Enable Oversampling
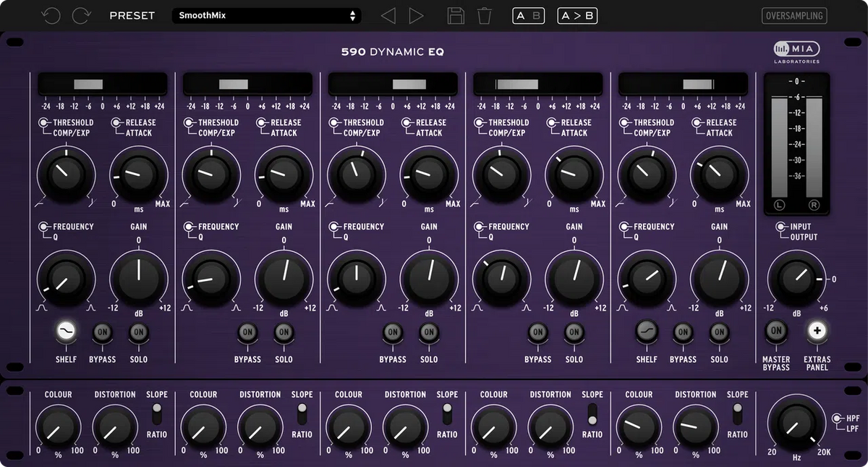This screenshot has height=467, width=868. click(794, 15)
